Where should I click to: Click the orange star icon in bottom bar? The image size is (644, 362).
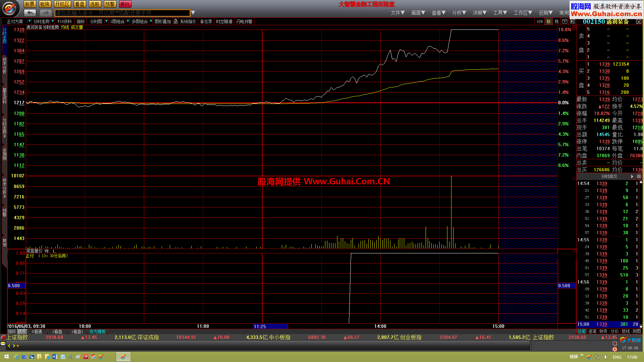(x=18, y=346)
